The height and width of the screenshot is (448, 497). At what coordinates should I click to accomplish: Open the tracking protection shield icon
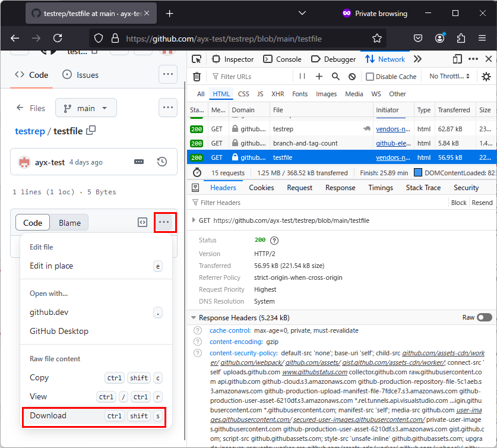tap(99, 39)
